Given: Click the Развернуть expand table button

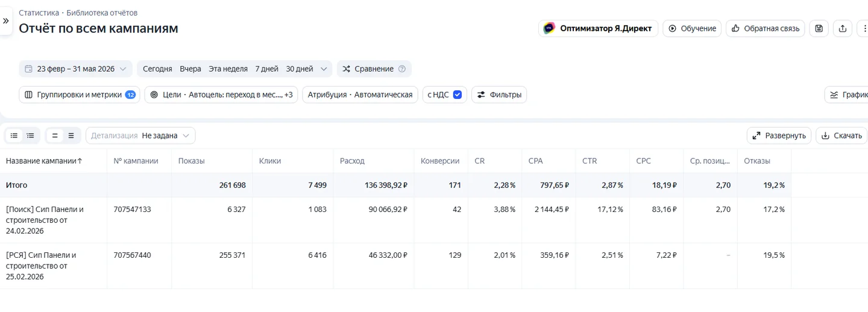Looking at the screenshot, I should pyautogui.click(x=779, y=136).
